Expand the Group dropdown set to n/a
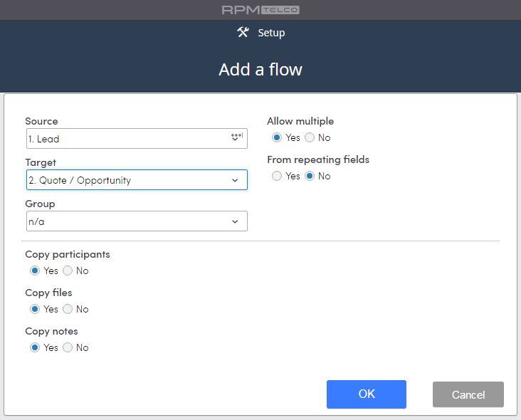The image size is (521, 420). [x=137, y=221]
